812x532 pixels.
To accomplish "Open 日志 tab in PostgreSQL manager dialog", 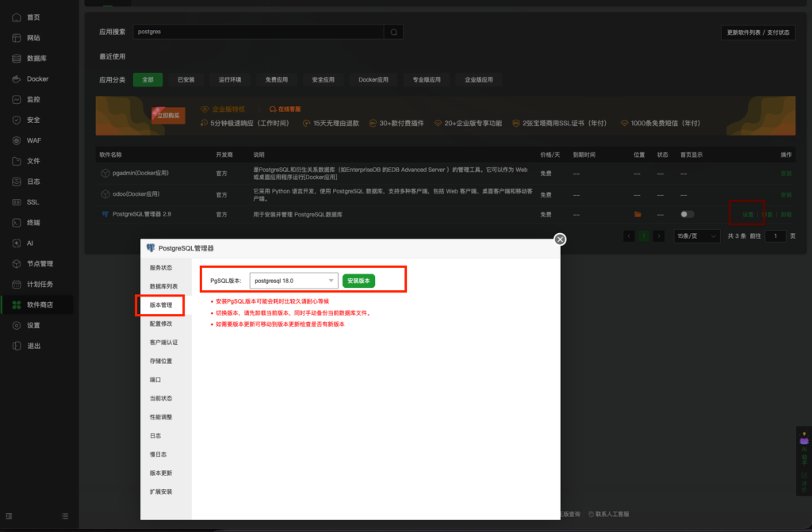I will tap(155, 435).
